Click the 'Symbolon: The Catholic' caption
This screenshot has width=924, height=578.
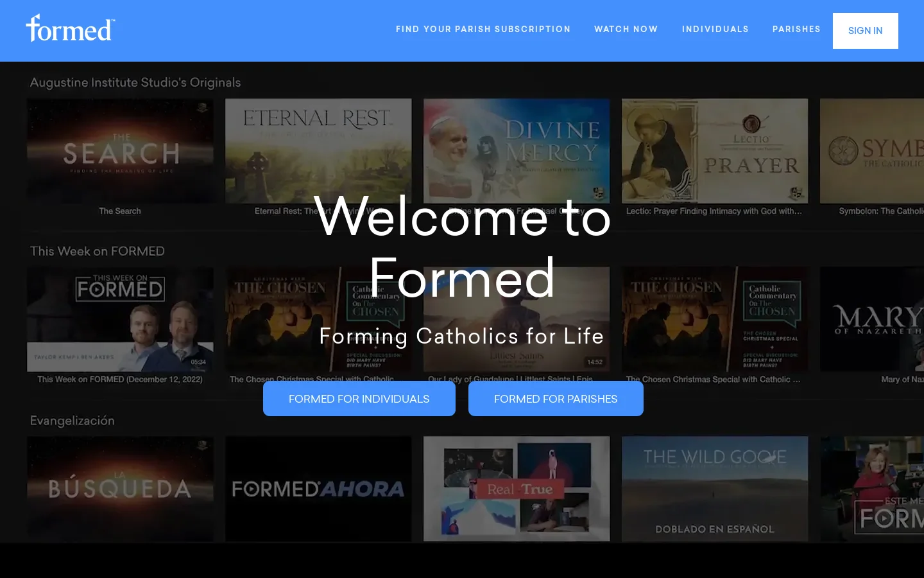[x=881, y=211]
